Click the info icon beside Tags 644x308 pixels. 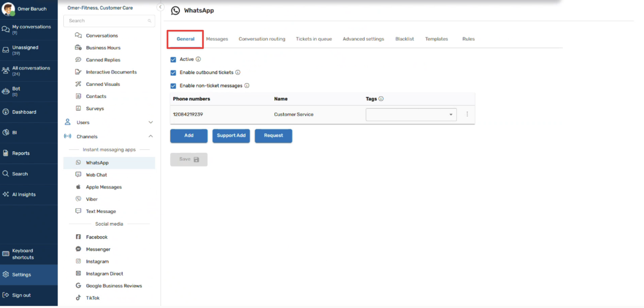click(381, 99)
